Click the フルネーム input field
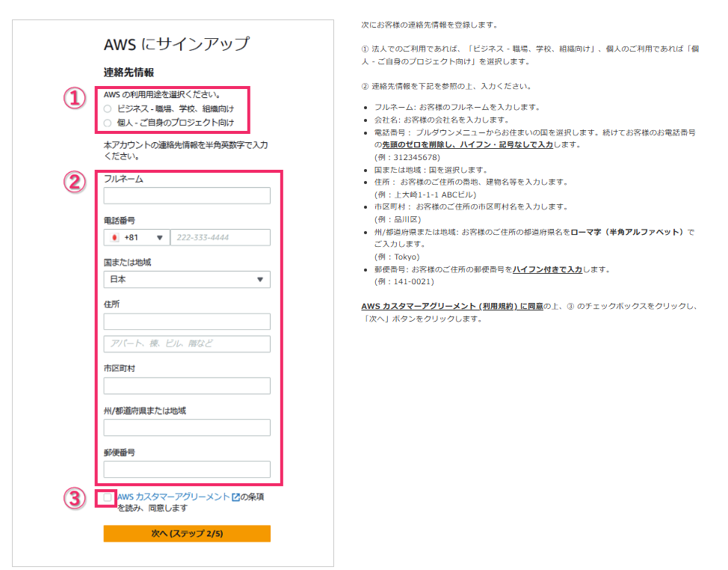The height and width of the screenshot is (570, 728). (x=187, y=195)
